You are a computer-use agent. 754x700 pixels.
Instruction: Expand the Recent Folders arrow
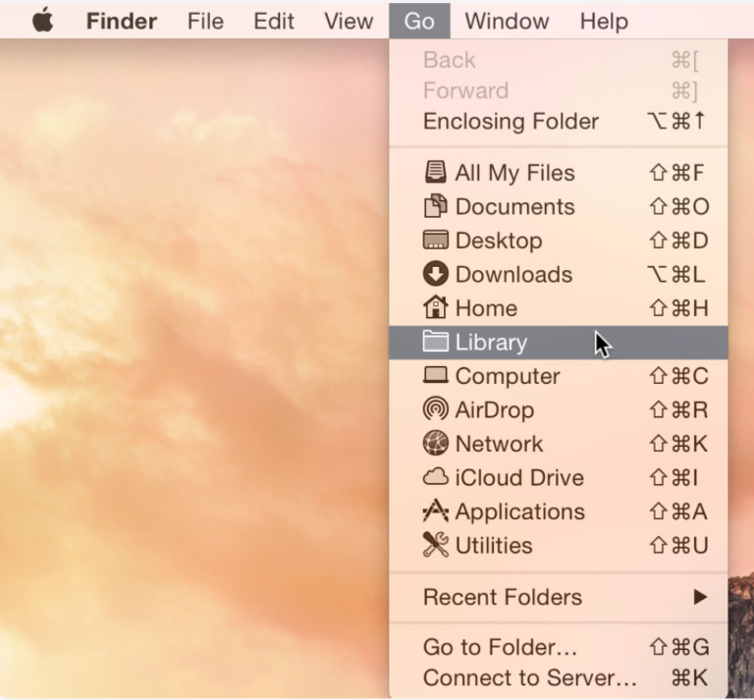click(701, 597)
